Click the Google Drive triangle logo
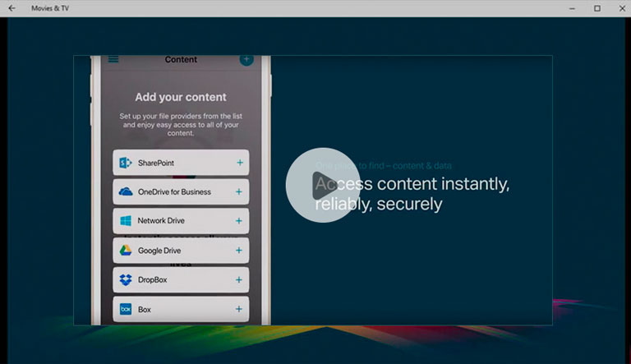 (126, 251)
